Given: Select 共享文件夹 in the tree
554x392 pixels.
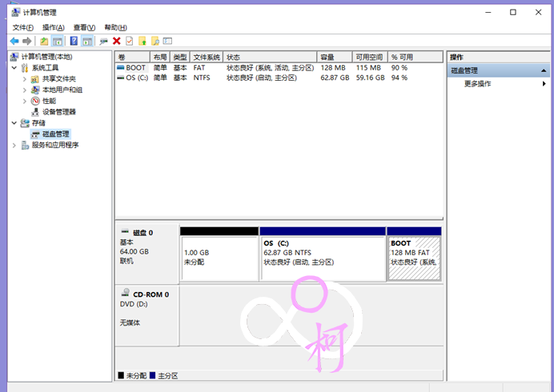Looking at the screenshot, I should pos(59,79).
